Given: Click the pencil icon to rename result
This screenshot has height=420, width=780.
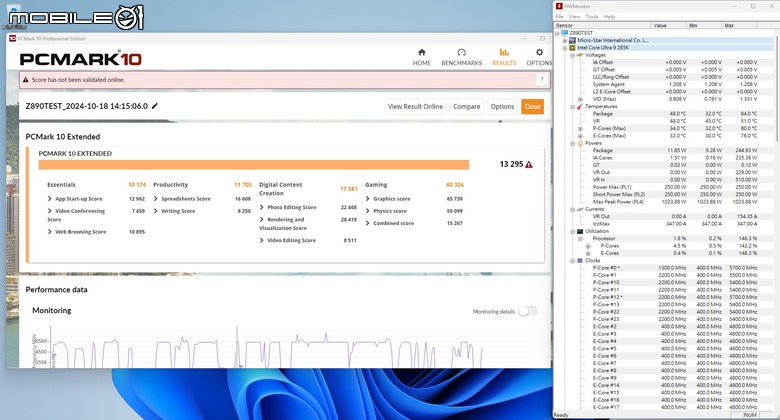Looking at the screenshot, I should (x=155, y=106).
